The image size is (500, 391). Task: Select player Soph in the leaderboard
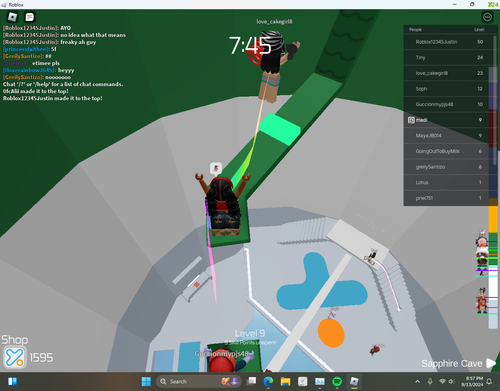point(446,89)
